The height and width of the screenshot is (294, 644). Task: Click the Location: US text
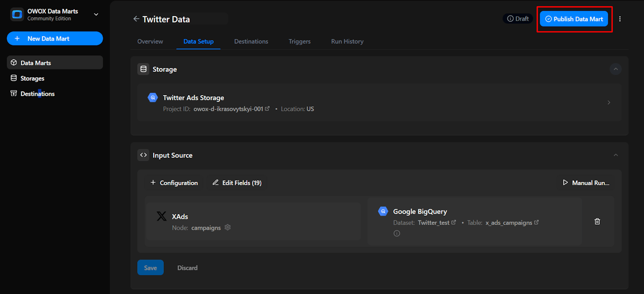point(297,109)
